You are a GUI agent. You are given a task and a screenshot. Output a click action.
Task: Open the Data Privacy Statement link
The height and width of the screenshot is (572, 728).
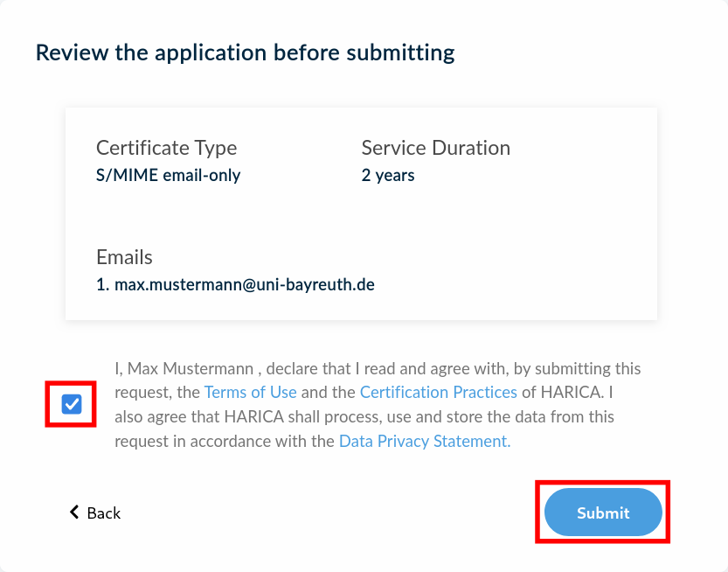tap(424, 442)
